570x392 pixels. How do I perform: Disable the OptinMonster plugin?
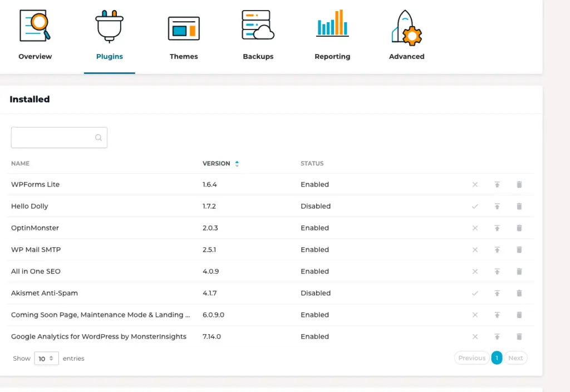(x=475, y=228)
